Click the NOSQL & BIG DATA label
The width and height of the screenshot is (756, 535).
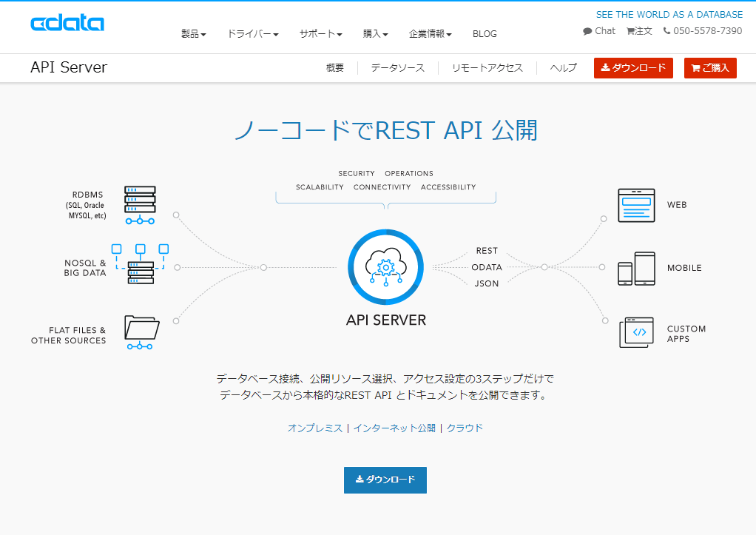coord(85,268)
